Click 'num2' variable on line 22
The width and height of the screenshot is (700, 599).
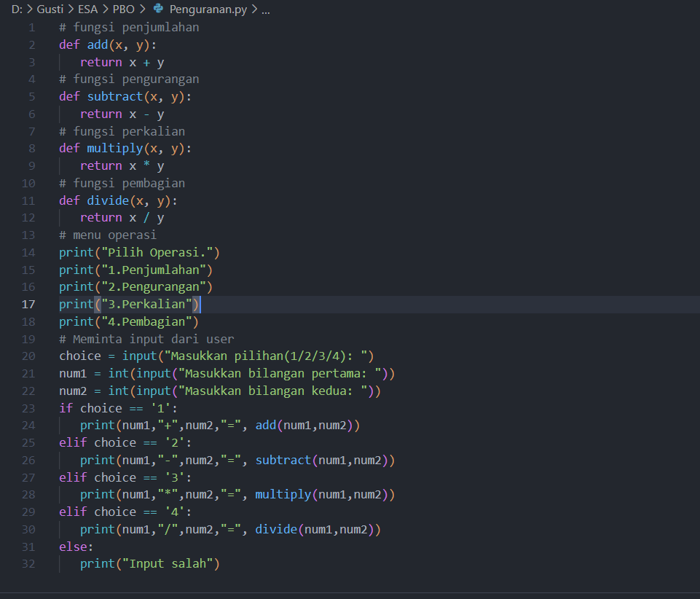click(x=74, y=391)
